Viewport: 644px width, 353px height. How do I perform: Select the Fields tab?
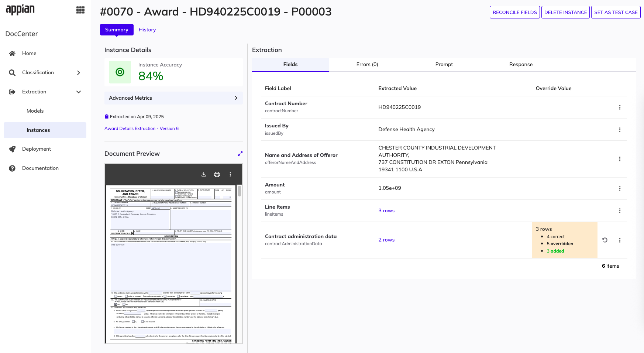[290, 65]
